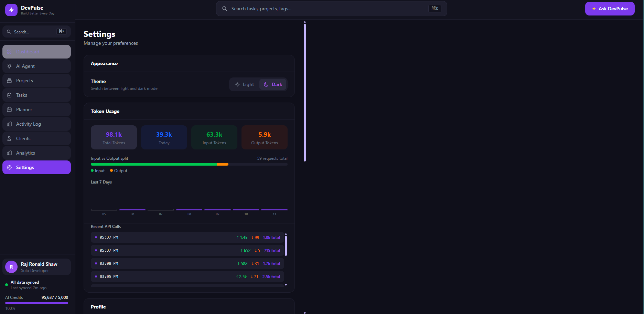Click the top search bar magnifier icon
Viewport: 644px width, 314px height.
225,9
